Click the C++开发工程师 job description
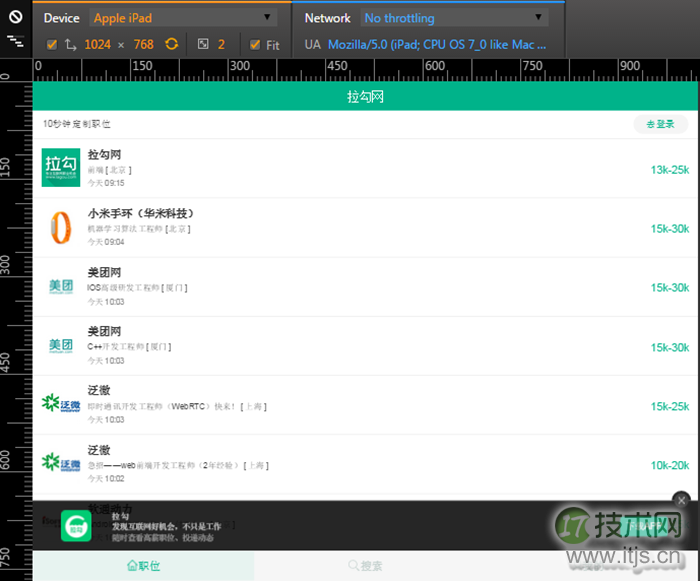This screenshot has height=581, width=700. pyautogui.click(x=129, y=347)
